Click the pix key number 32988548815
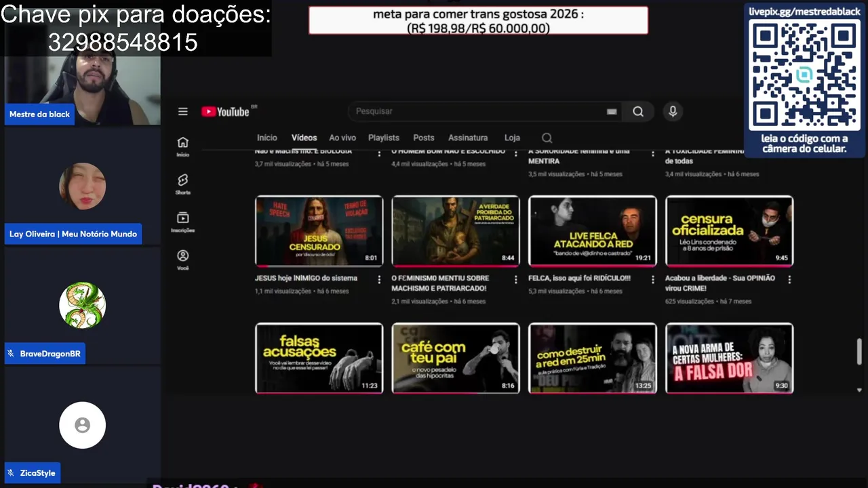Viewport: 868px width, 488px height. pyautogui.click(x=123, y=43)
